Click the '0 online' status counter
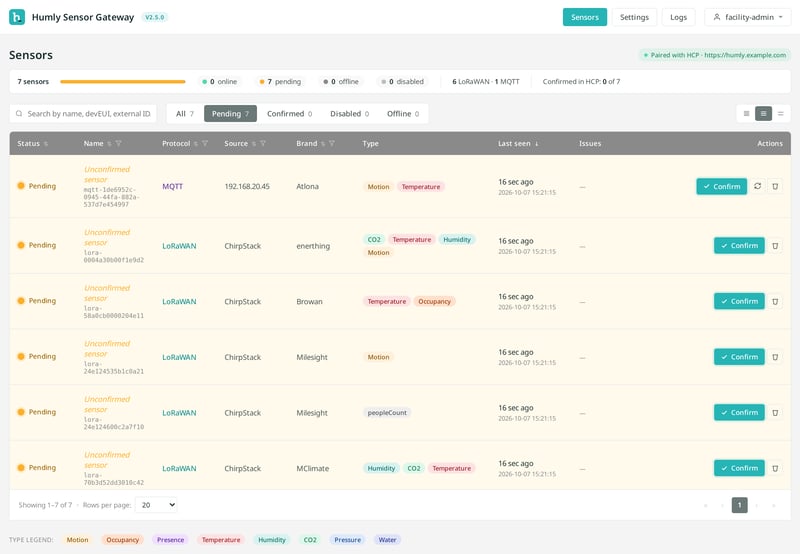 point(219,82)
